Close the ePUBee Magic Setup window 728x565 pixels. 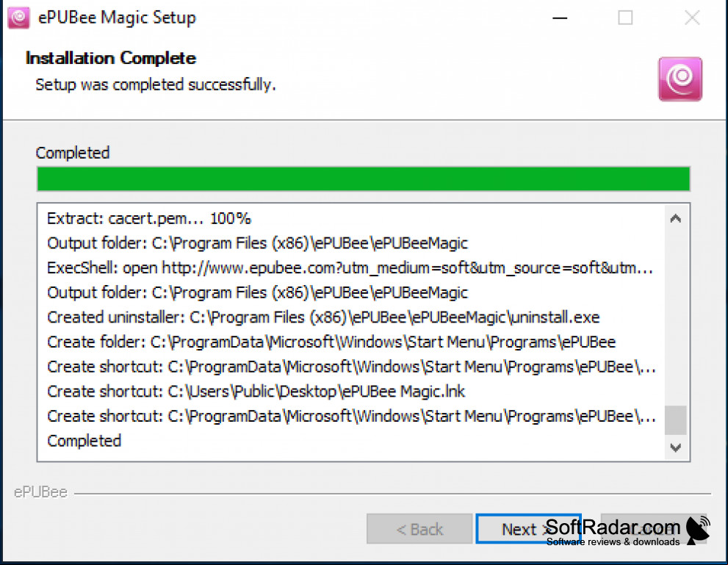(692, 18)
